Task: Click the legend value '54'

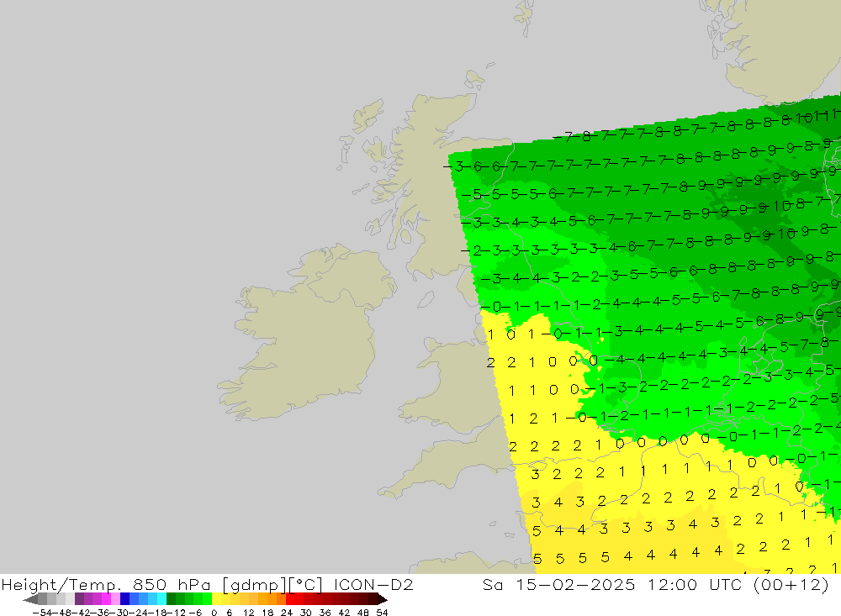Action: (382, 613)
